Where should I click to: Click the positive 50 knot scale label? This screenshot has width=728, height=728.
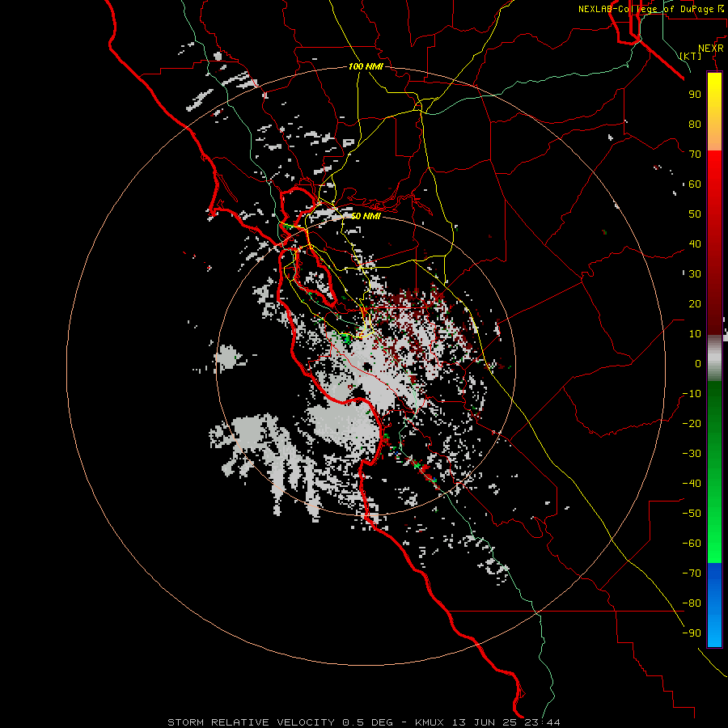[x=695, y=214]
